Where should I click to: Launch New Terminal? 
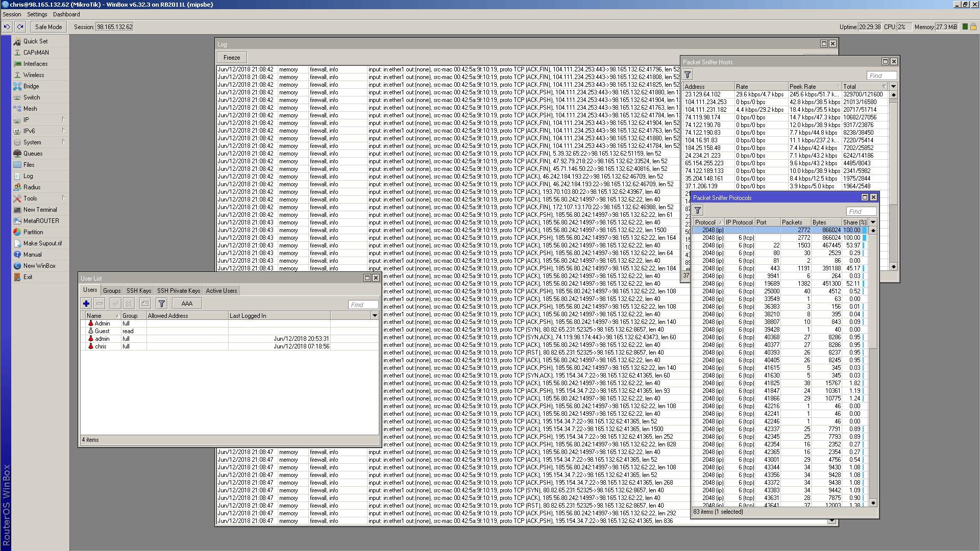click(40, 210)
